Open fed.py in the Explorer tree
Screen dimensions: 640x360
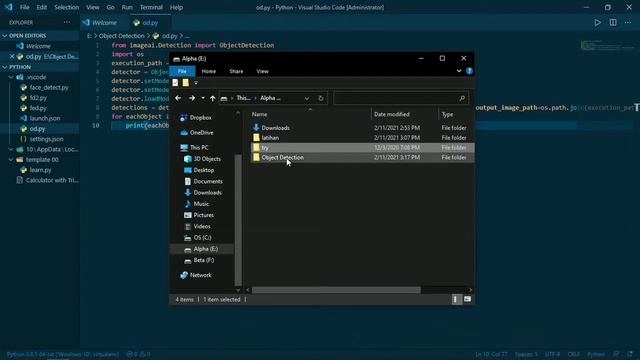(x=38, y=108)
